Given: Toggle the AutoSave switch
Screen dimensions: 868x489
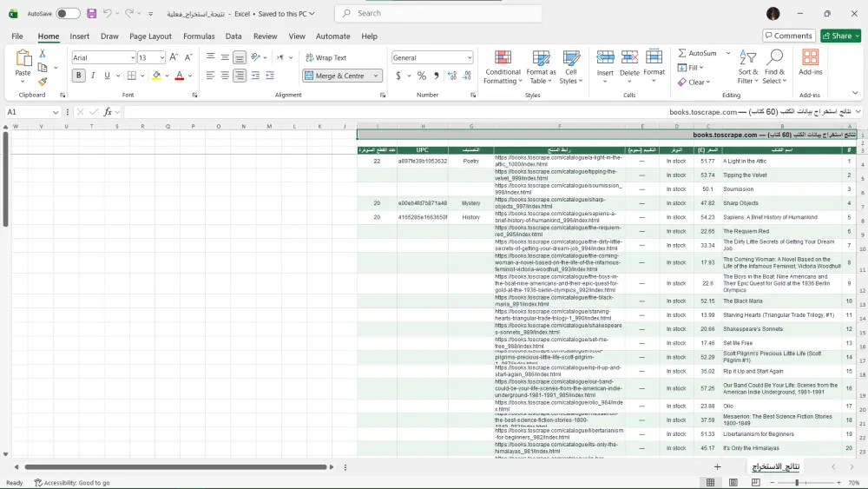Looking at the screenshot, I should click(68, 13).
